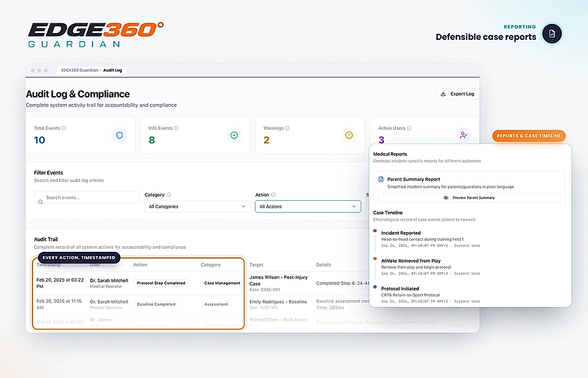
Task: Click the 'Athlete Removed from Play' entry title
Action: point(411,260)
